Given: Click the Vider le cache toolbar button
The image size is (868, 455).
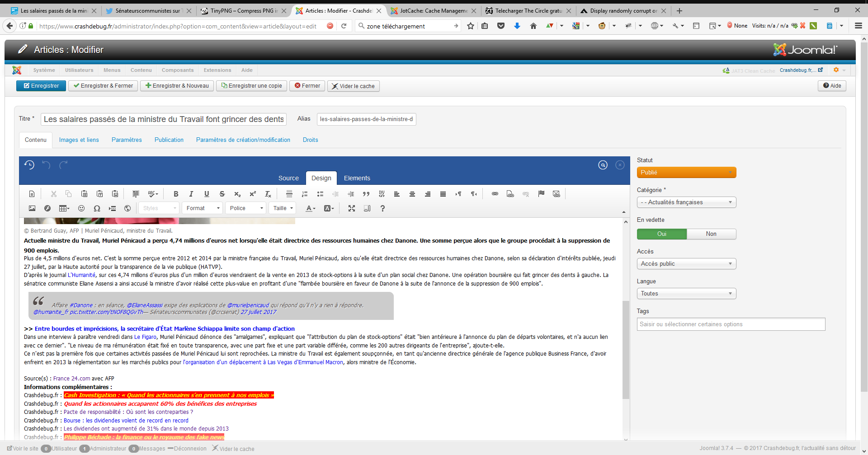Looking at the screenshot, I should (354, 86).
